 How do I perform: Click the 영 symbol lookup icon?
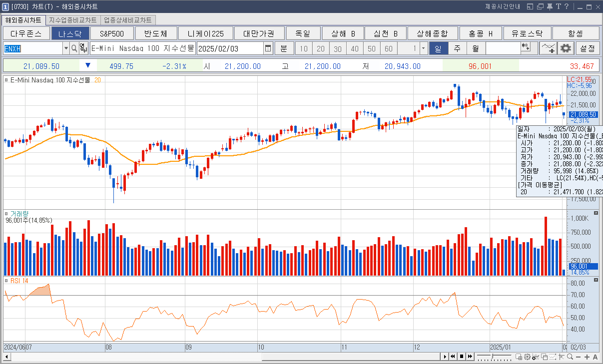pos(83,48)
